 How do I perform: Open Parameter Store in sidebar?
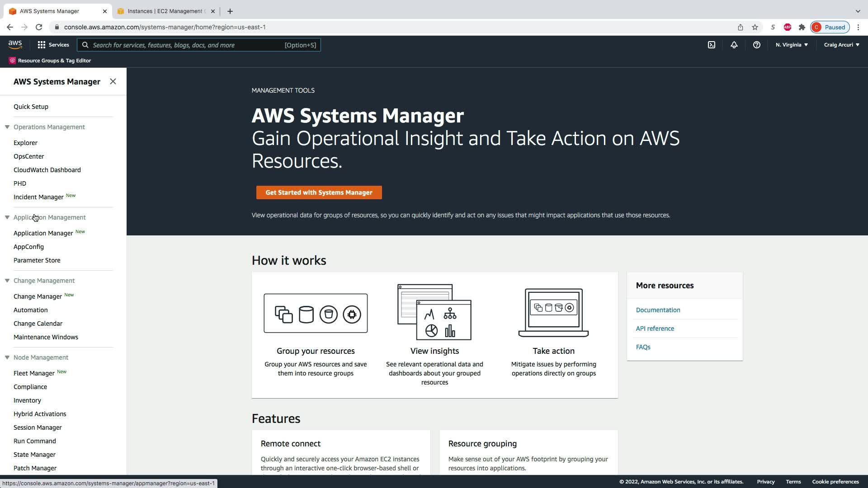[x=37, y=260]
